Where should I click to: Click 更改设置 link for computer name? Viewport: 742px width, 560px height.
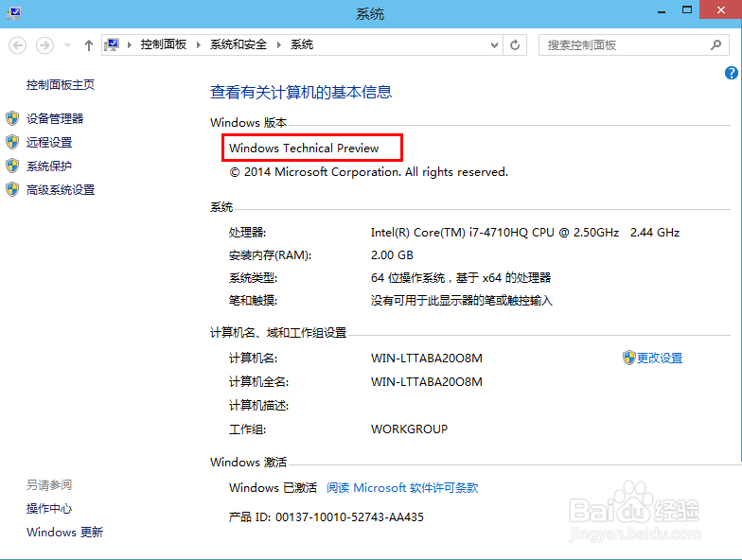660,358
